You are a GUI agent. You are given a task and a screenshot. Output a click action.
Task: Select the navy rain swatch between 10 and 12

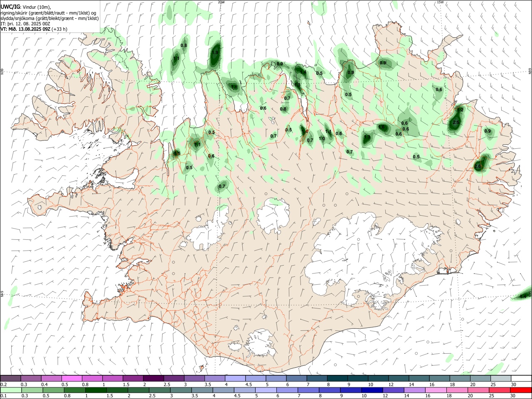click(x=372, y=390)
